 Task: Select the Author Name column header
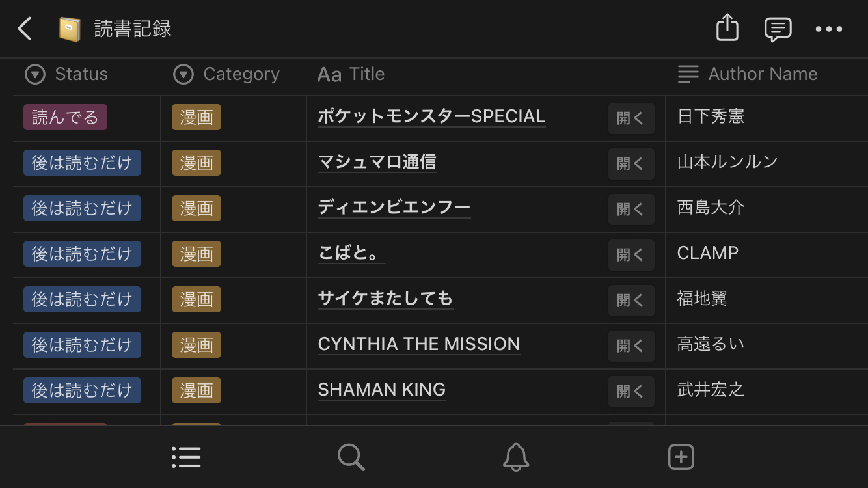pos(748,74)
